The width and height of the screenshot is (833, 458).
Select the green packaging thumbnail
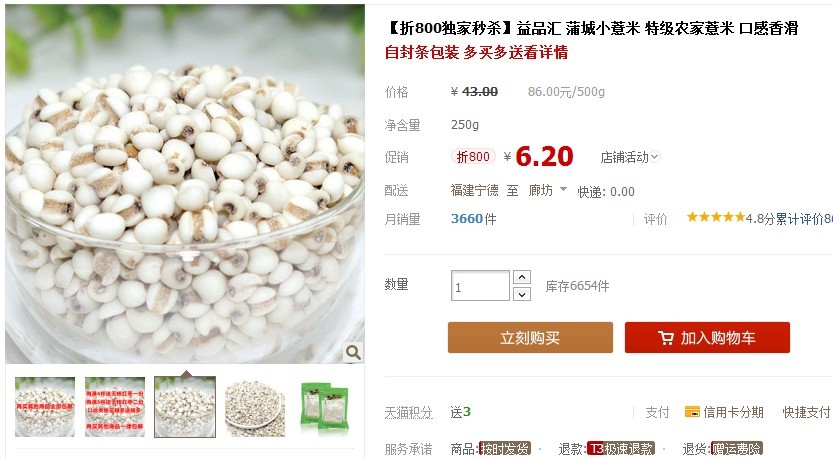[325, 407]
